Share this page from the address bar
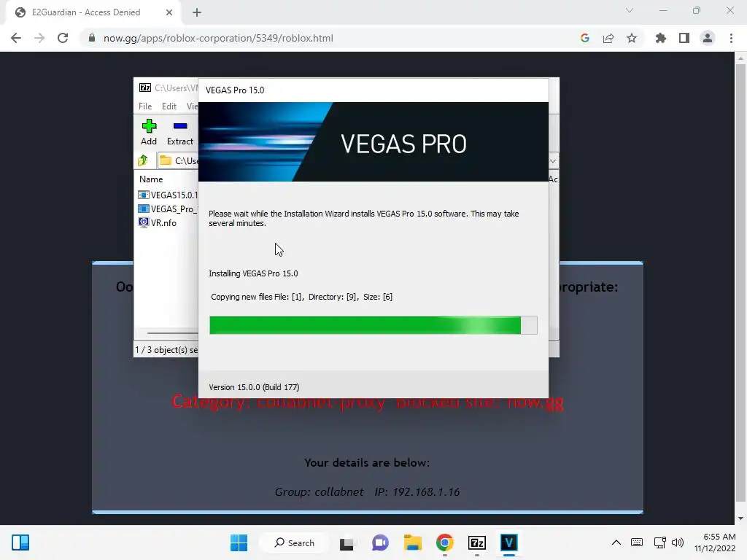 pyautogui.click(x=608, y=38)
